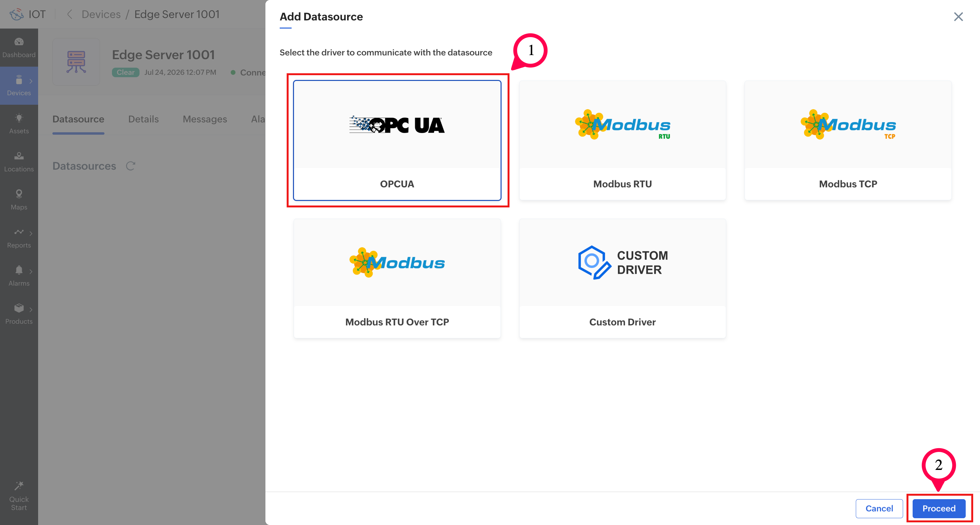Click the Jul 24, 2026 timestamp
Screen dimensions: 980x525
click(180, 72)
